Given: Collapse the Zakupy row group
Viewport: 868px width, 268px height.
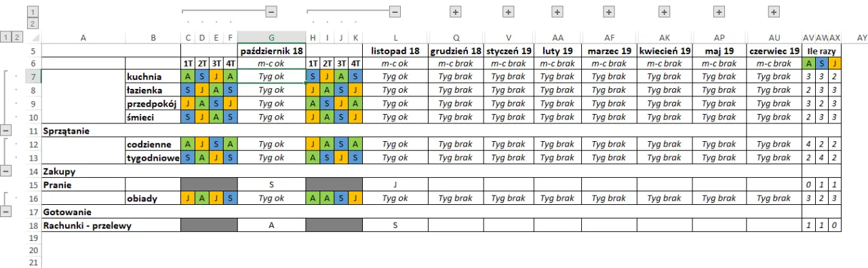Looking at the screenshot, I should coord(6,171).
